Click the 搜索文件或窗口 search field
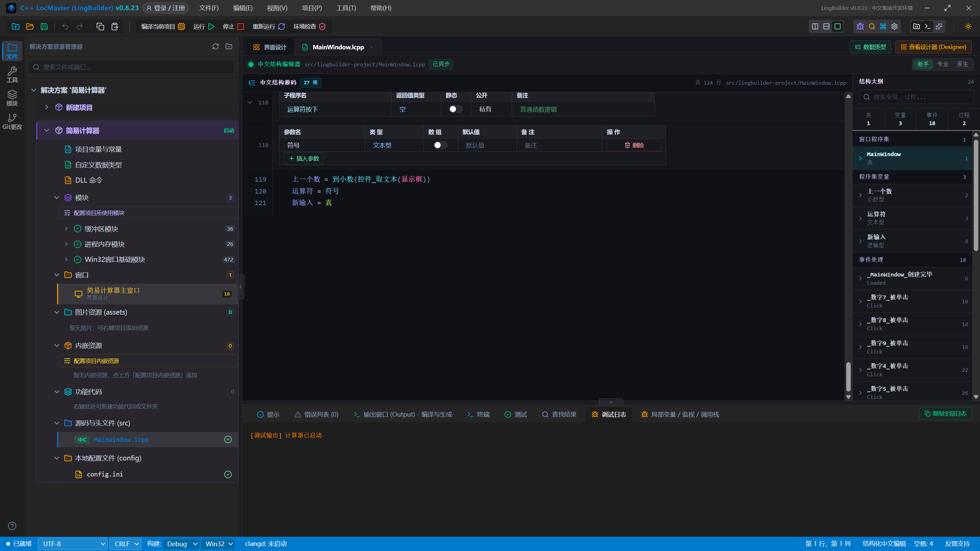This screenshot has height=551, width=980. point(132,67)
